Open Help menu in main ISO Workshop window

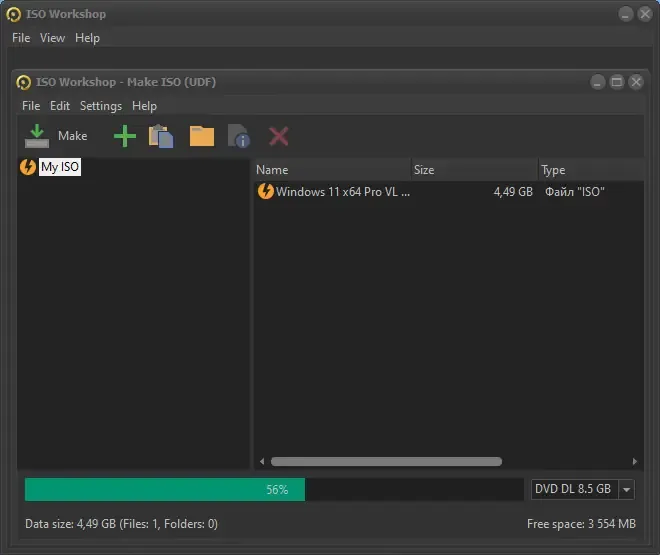coord(88,38)
